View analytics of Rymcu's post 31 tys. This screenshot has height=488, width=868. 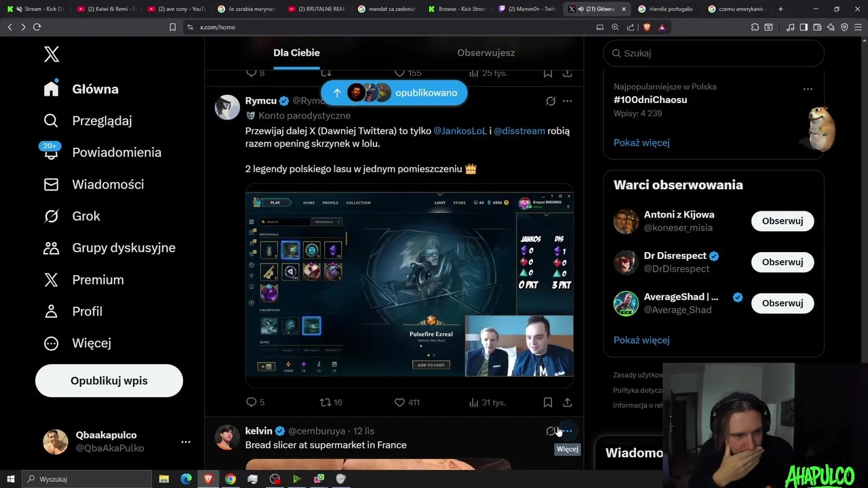point(487,402)
